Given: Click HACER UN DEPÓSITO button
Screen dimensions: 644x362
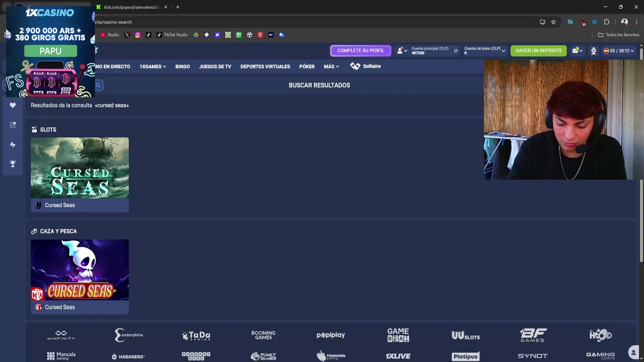Looking at the screenshot, I should [x=538, y=51].
